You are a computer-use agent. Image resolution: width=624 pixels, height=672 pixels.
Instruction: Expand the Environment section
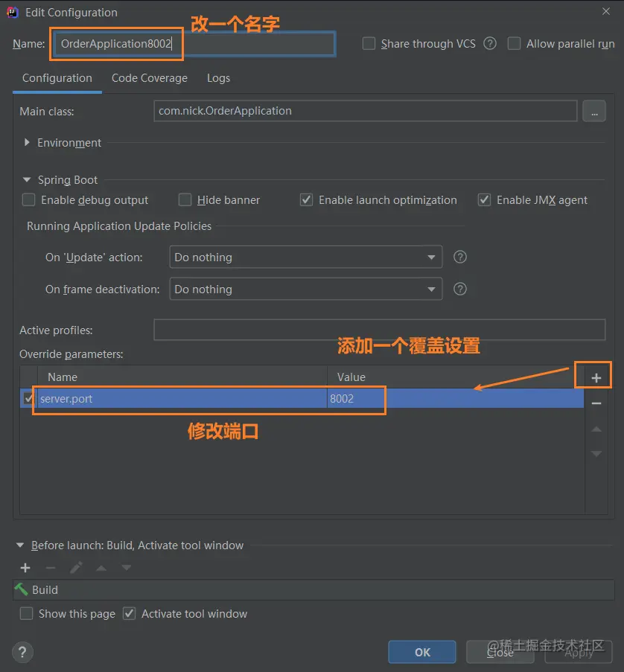tap(27, 142)
